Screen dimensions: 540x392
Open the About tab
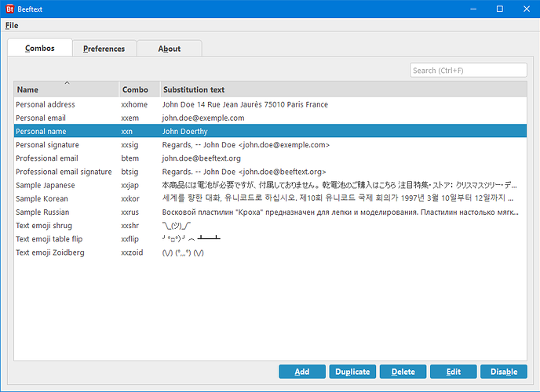170,49
